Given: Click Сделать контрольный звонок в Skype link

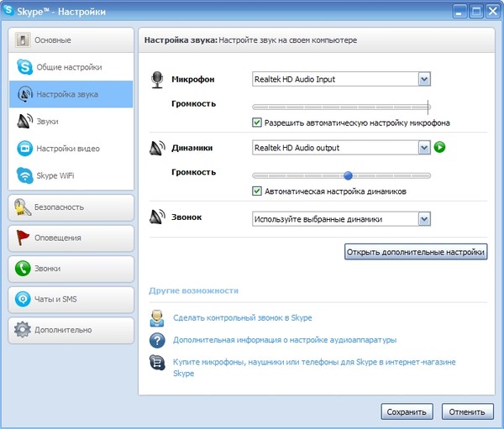Looking at the screenshot, I should [x=243, y=318].
